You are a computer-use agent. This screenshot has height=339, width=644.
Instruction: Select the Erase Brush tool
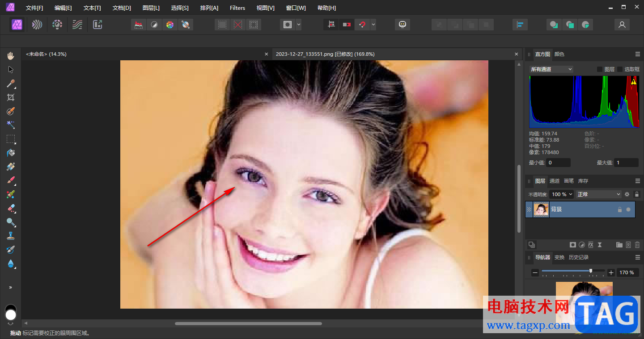click(11, 208)
